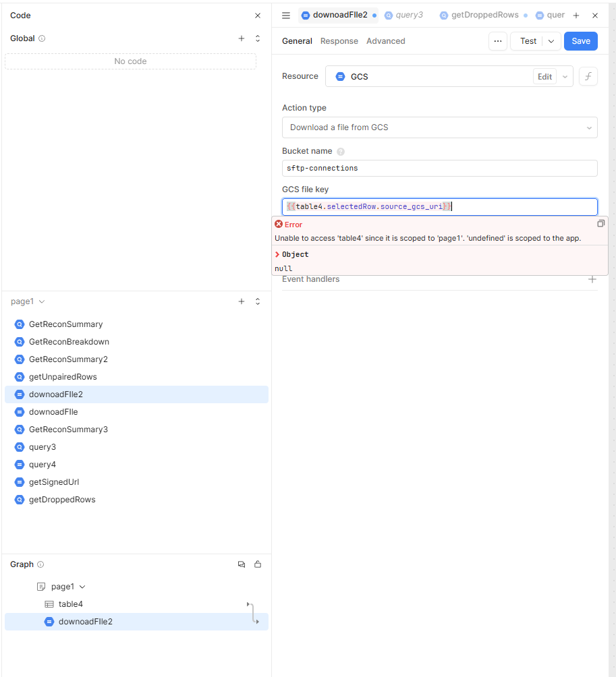Switch to the Advanced tab

pyautogui.click(x=385, y=41)
